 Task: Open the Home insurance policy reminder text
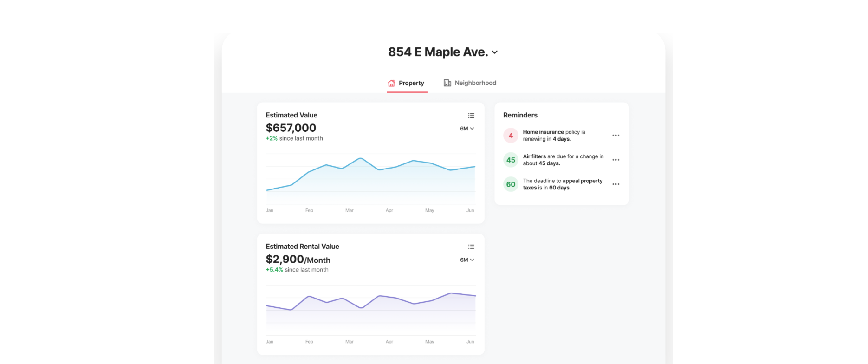[554, 136]
